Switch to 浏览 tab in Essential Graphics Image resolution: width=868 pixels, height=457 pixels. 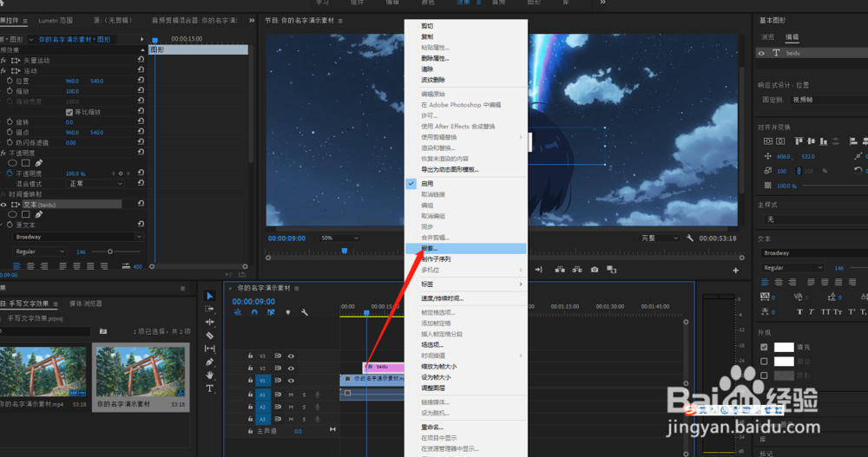coord(767,37)
